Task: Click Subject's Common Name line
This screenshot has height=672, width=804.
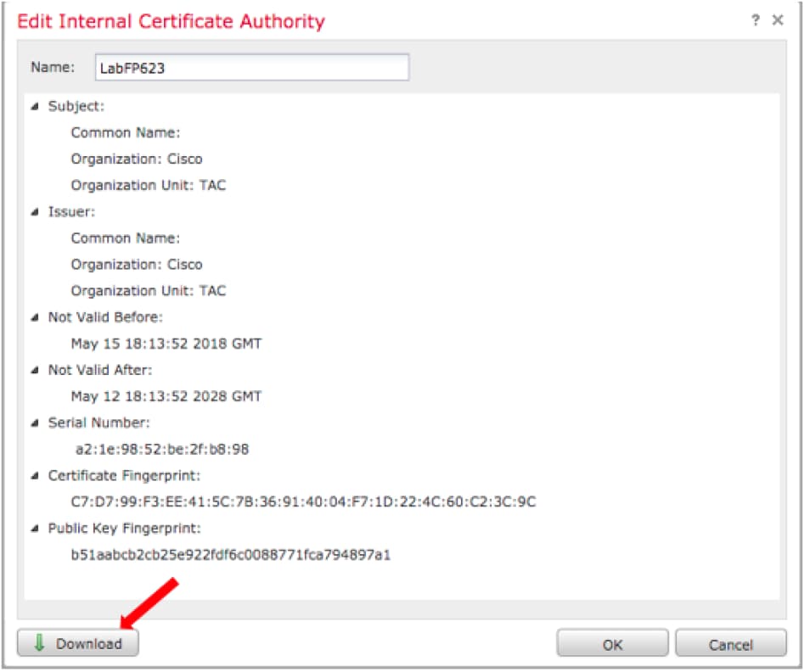Action: [x=126, y=132]
